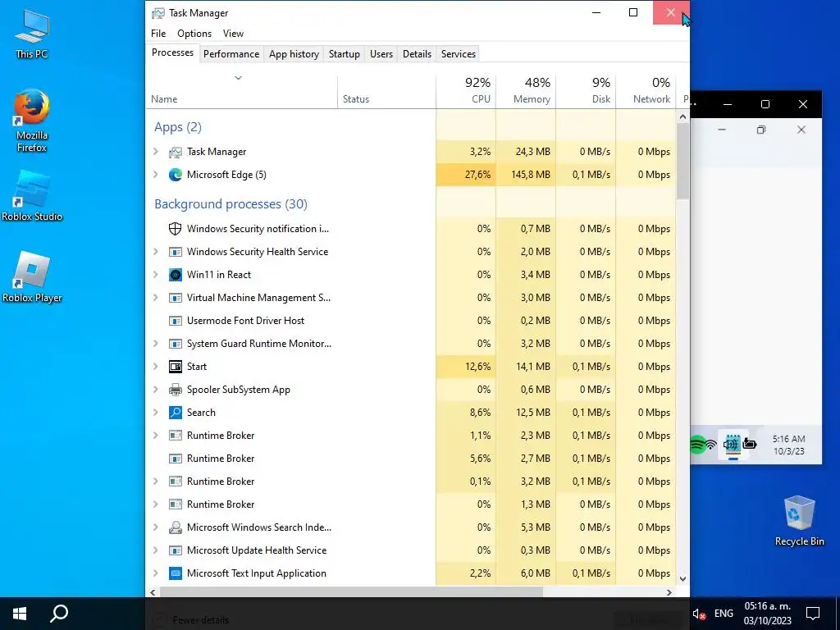Expand the Spooler SubSystem App row
The image size is (840, 630).
(156, 390)
